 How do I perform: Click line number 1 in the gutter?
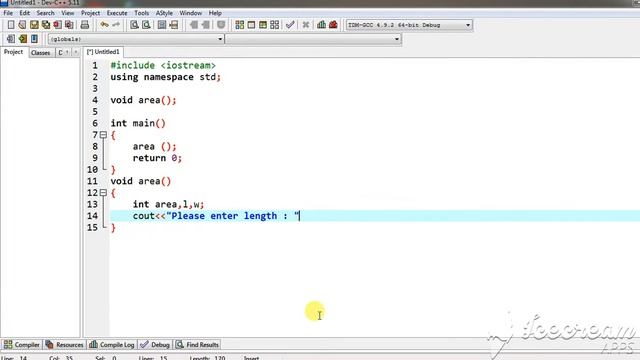click(x=95, y=65)
